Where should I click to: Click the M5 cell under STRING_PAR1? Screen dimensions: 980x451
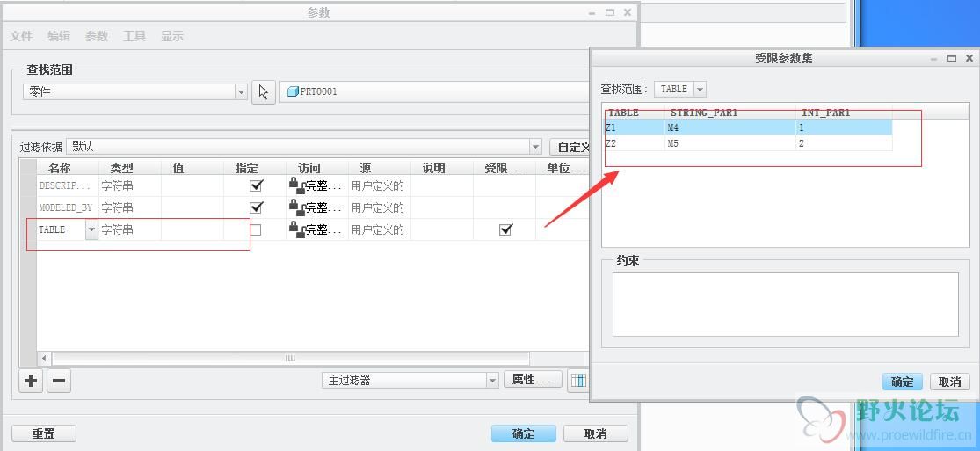pos(730,143)
